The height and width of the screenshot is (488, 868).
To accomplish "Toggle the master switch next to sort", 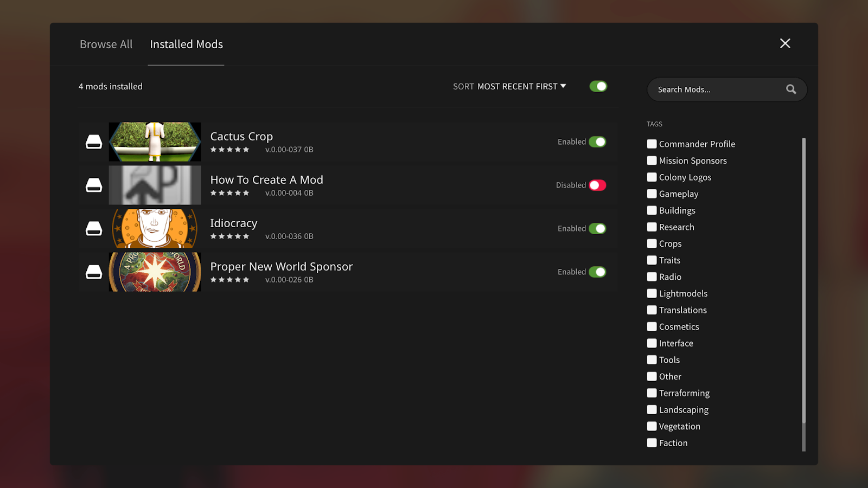I will point(598,87).
